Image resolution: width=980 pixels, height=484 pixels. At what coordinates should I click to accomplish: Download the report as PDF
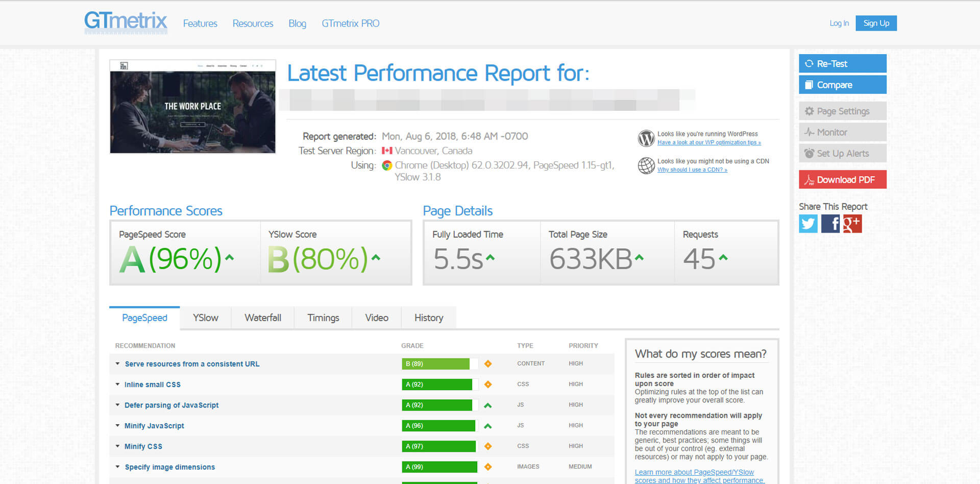coord(842,179)
